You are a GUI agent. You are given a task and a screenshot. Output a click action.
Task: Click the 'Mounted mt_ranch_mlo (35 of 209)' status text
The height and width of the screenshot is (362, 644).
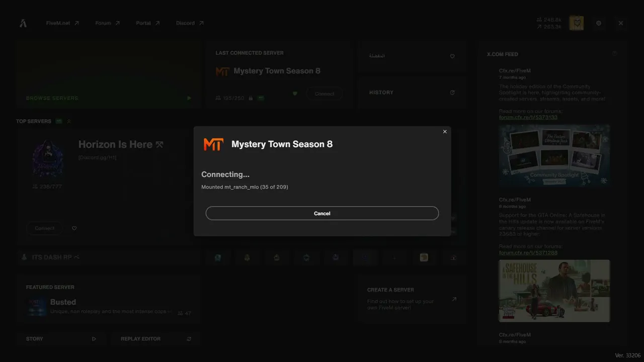coord(245,187)
